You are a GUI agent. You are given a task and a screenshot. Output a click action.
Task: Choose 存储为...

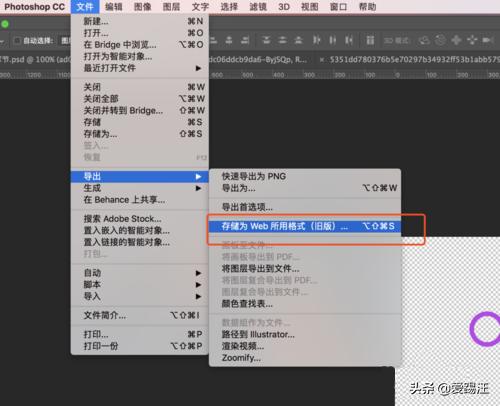140,134
